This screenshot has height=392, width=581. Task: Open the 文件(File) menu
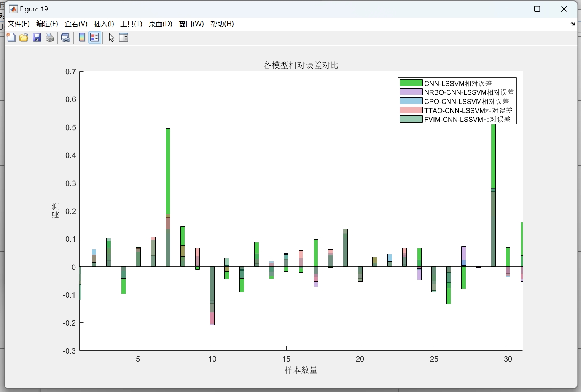click(x=18, y=24)
